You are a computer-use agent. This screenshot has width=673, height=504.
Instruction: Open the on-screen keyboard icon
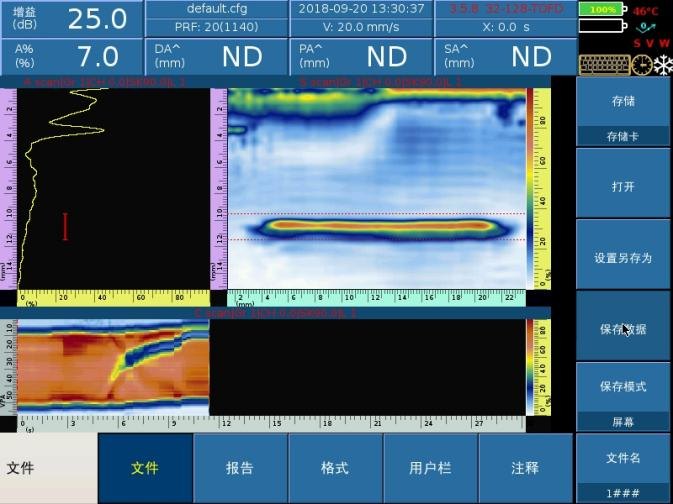pos(604,66)
